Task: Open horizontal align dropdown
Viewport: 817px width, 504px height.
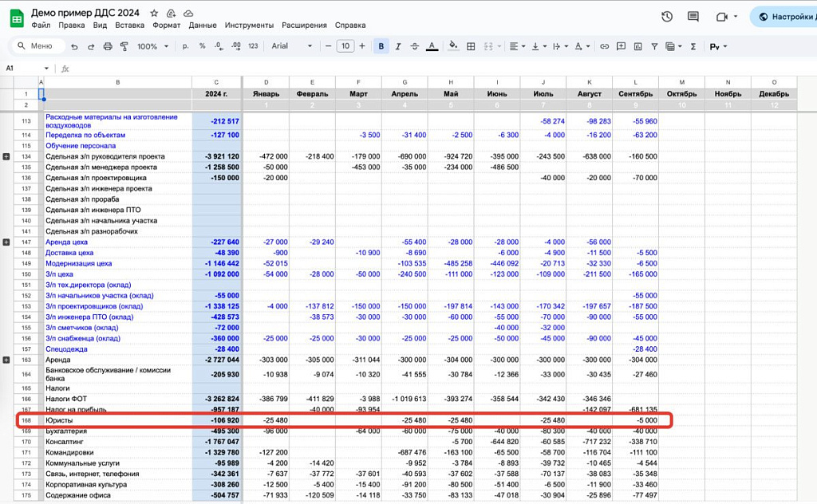Action: pos(517,46)
